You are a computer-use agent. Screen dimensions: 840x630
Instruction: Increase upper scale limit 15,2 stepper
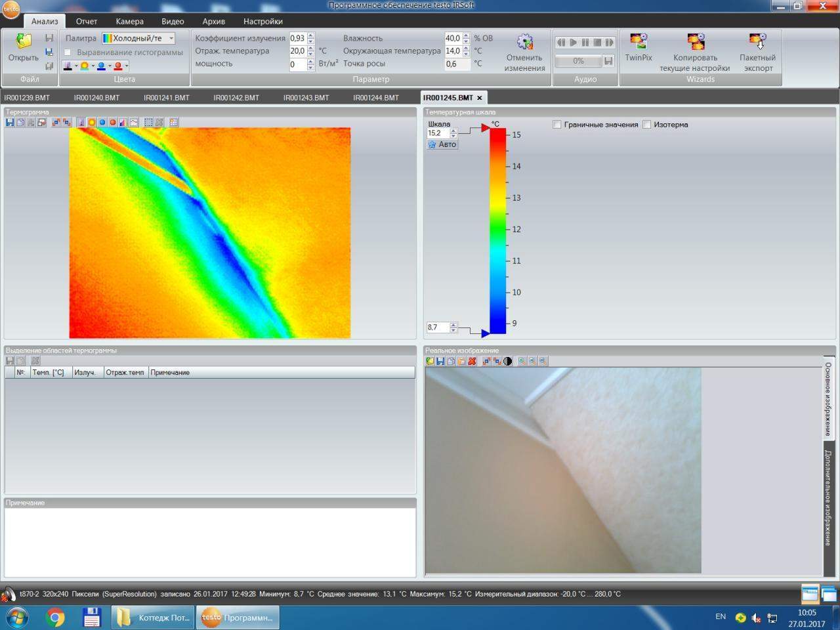coord(453,130)
